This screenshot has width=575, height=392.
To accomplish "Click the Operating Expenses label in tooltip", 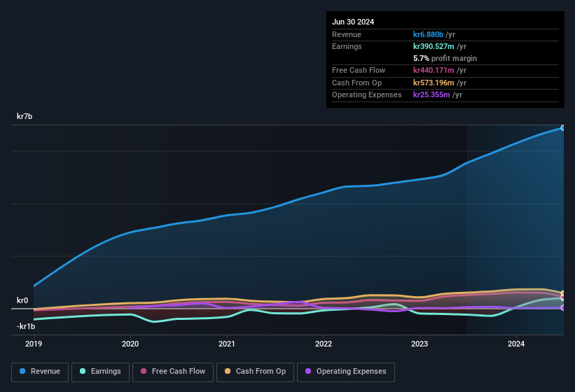I will [367, 94].
